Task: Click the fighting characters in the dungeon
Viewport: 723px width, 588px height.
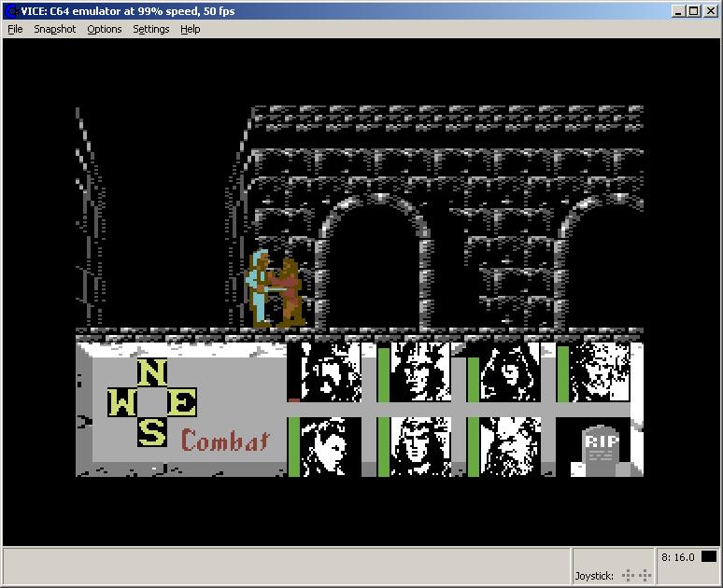Action: 276,289
